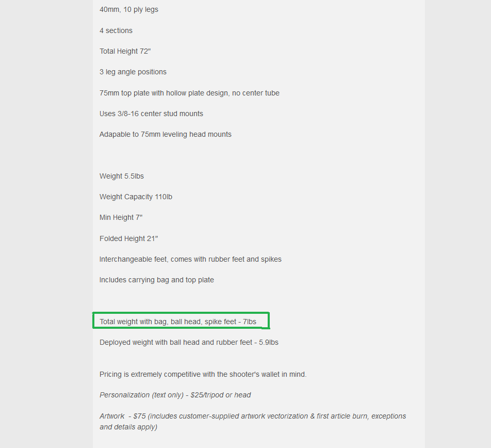Image resolution: width=491 pixels, height=448 pixels.
Task: Select the 'Total Height 72"' text
Action: click(x=125, y=51)
